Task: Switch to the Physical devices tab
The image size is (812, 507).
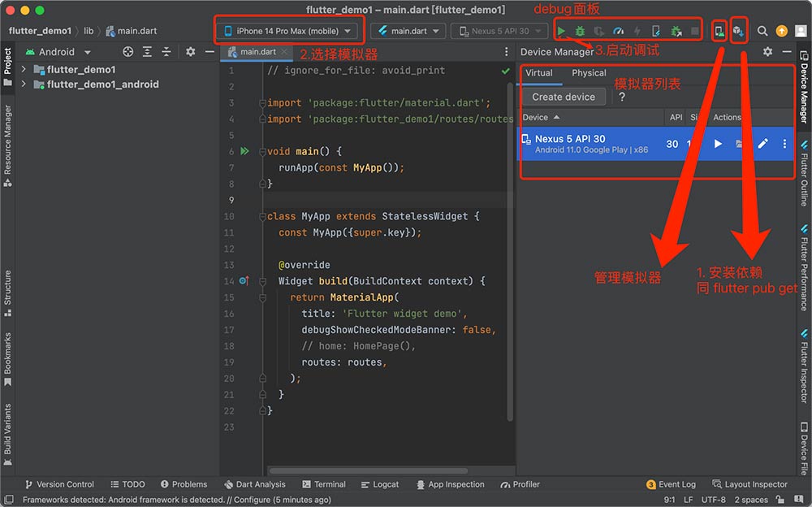Action: pyautogui.click(x=589, y=73)
